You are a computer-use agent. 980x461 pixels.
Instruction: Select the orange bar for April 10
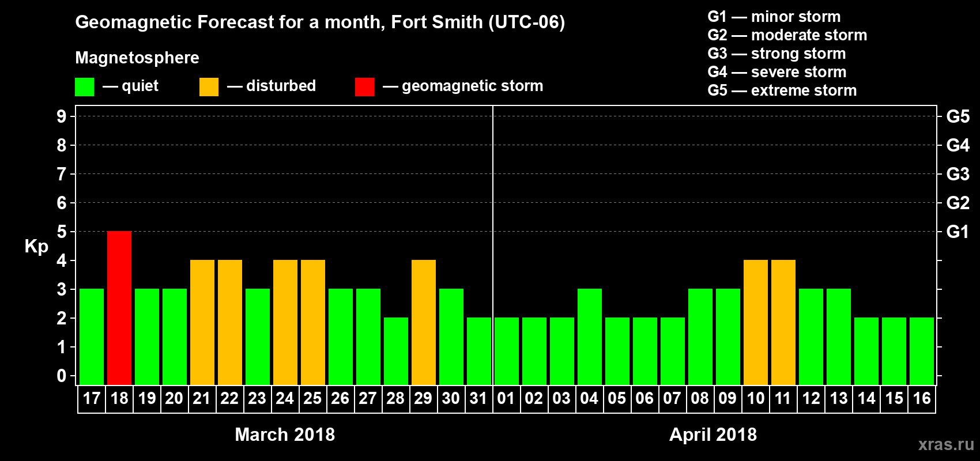pyautogui.click(x=756, y=322)
